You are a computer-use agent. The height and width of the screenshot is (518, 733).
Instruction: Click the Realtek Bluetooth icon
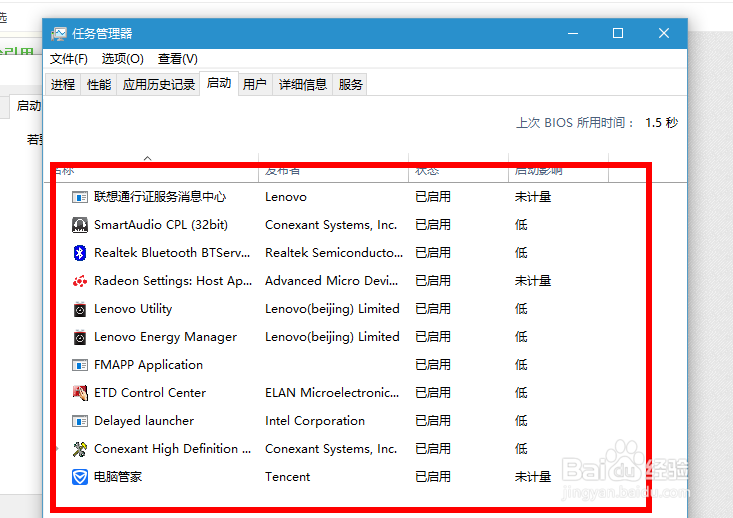coord(79,253)
